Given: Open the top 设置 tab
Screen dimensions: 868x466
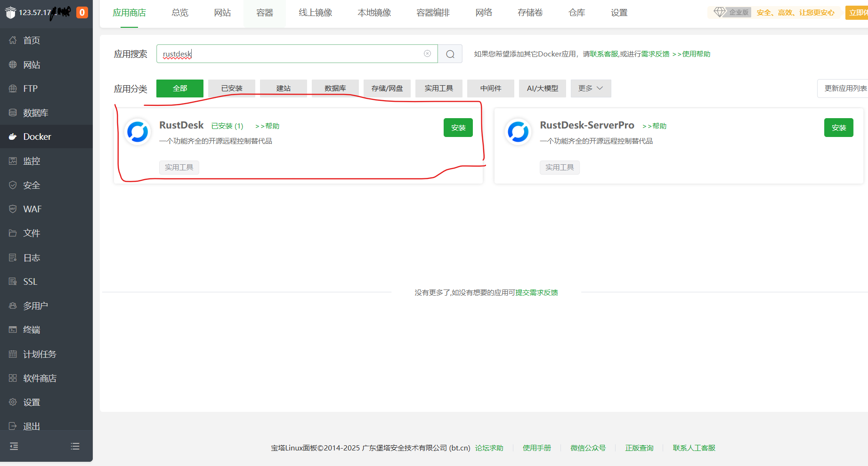Looking at the screenshot, I should click(x=619, y=13).
